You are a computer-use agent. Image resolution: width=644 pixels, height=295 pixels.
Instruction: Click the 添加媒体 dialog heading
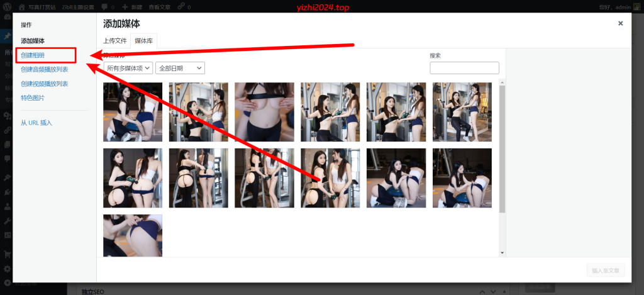(x=121, y=23)
